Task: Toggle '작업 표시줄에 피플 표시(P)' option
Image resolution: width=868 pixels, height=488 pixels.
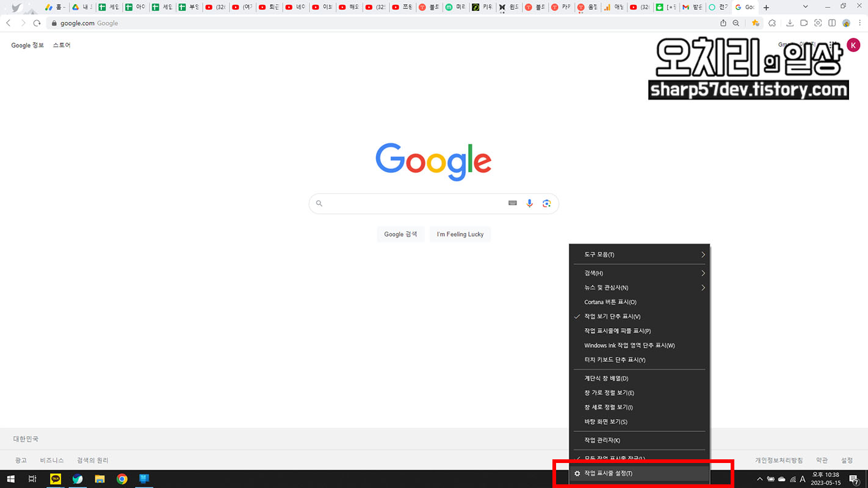Action: [639, 331]
